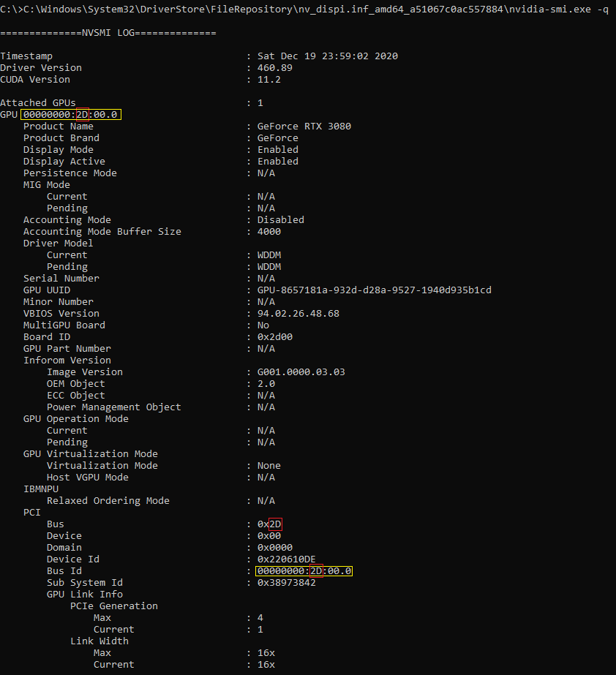This screenshot has height=675, width=616.
Task: Click the GPU 00000000:2D:00.0 header line
Action: click(60, 115)
